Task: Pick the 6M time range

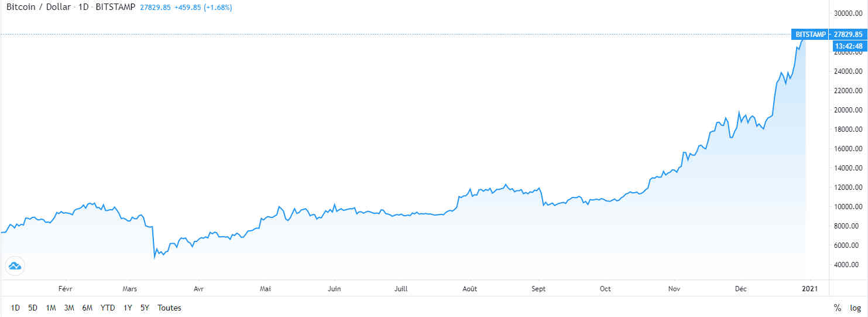Action: (x=87, y=308)
